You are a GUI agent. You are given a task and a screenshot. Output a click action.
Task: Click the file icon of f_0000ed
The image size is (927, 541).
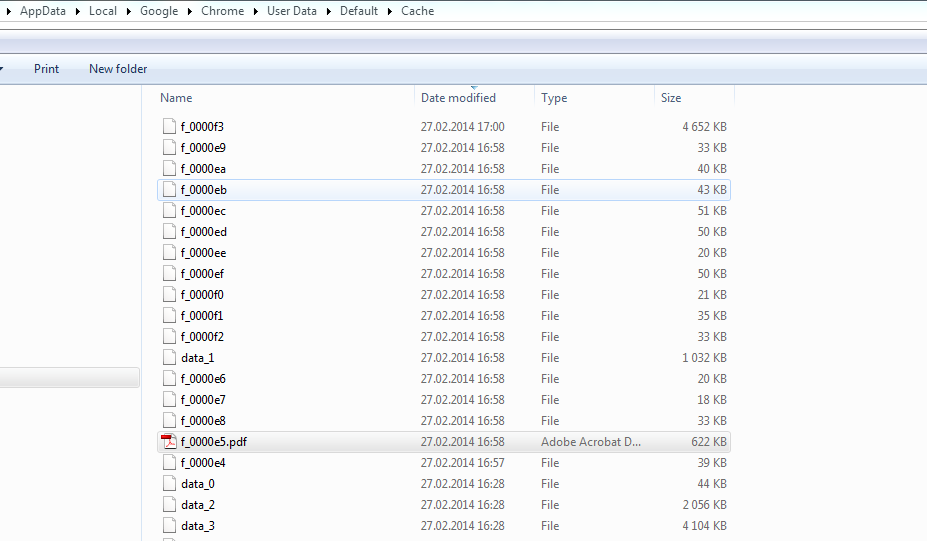click(x=169, y=231)
